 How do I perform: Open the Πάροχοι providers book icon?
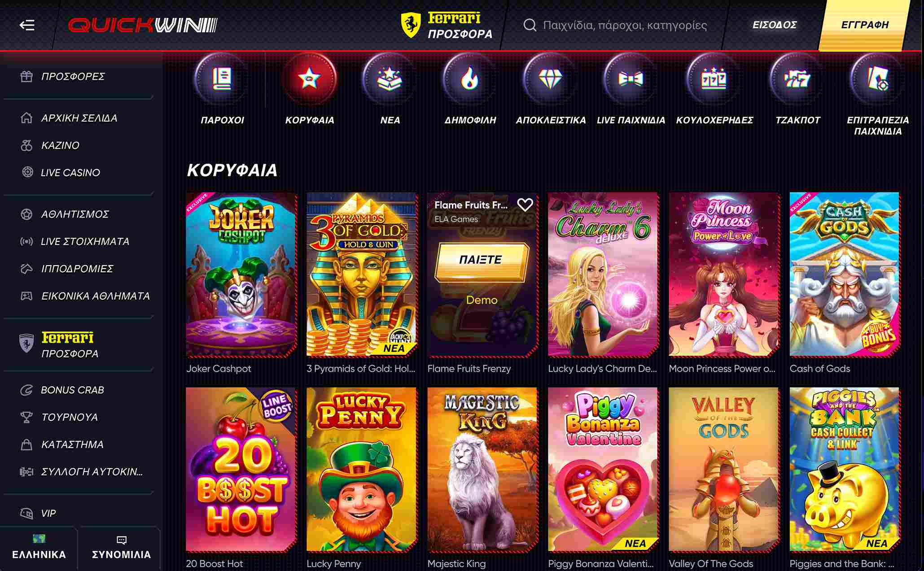(222, 79)
